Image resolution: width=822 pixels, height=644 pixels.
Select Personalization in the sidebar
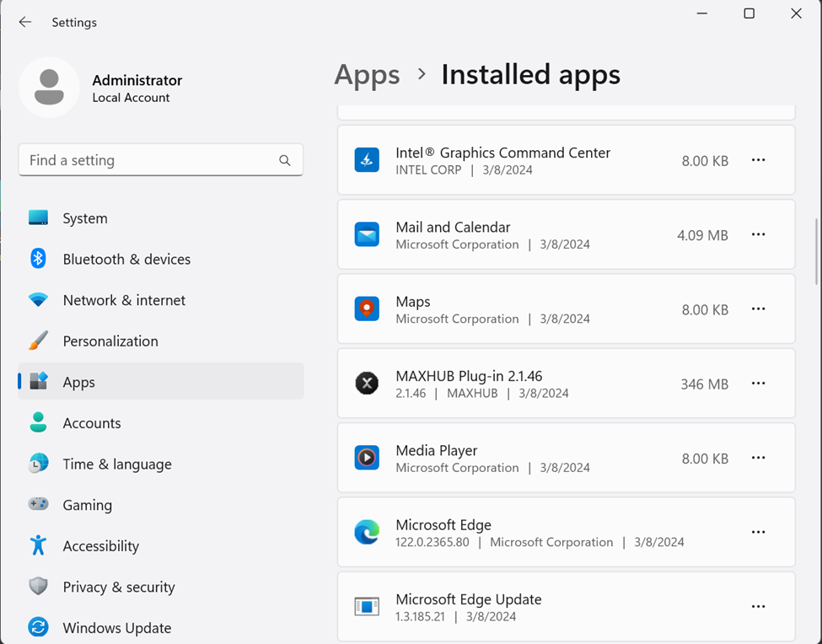point(110,341)
